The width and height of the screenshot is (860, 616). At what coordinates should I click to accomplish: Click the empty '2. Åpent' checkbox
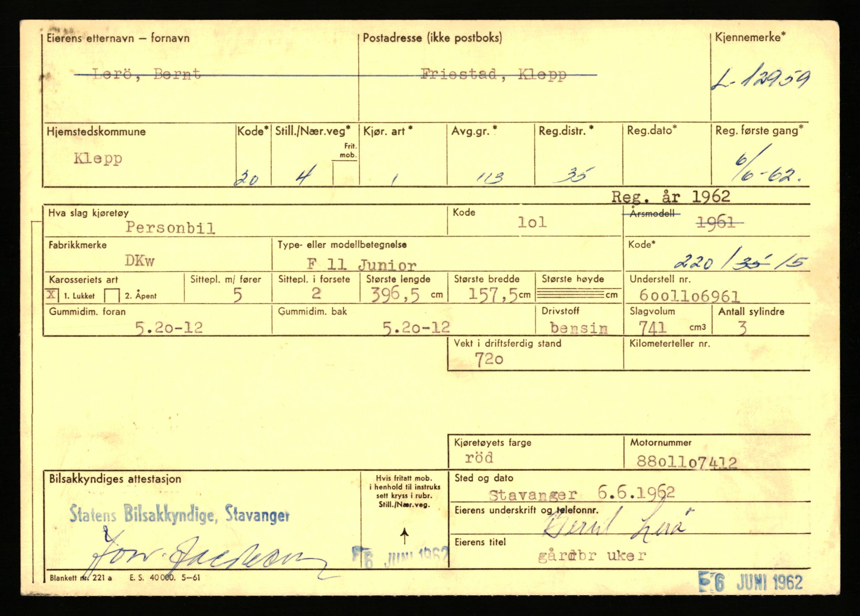coord(112,296)
